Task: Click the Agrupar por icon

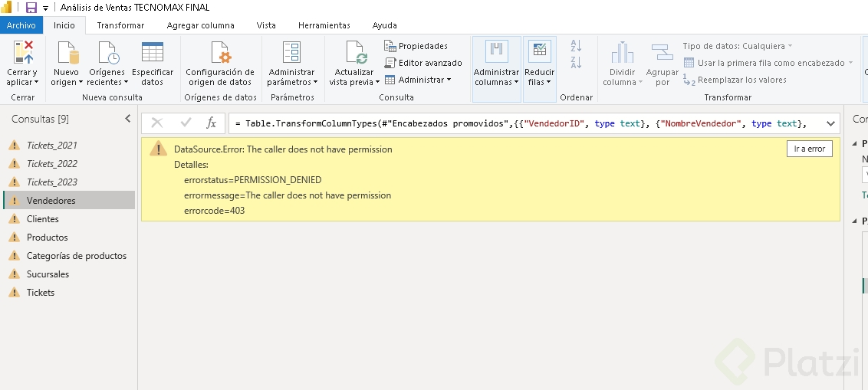Action: point(662,52)
